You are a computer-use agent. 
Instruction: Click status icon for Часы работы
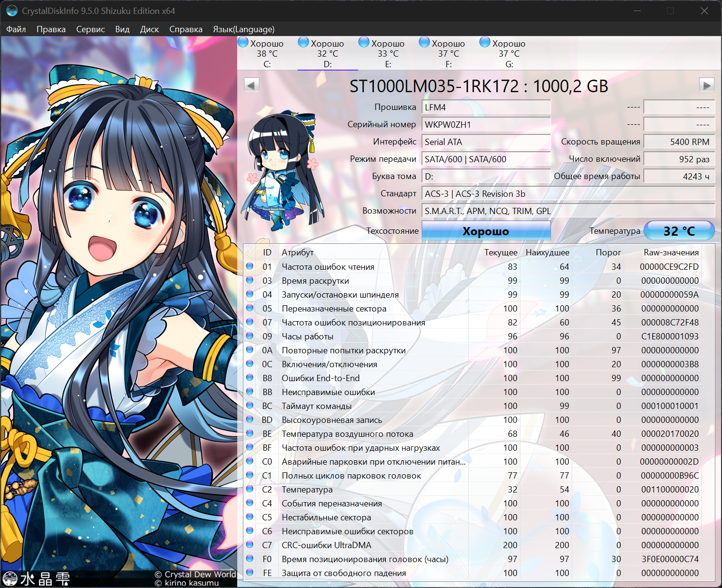pyautogui.click(x=250, y=336)
